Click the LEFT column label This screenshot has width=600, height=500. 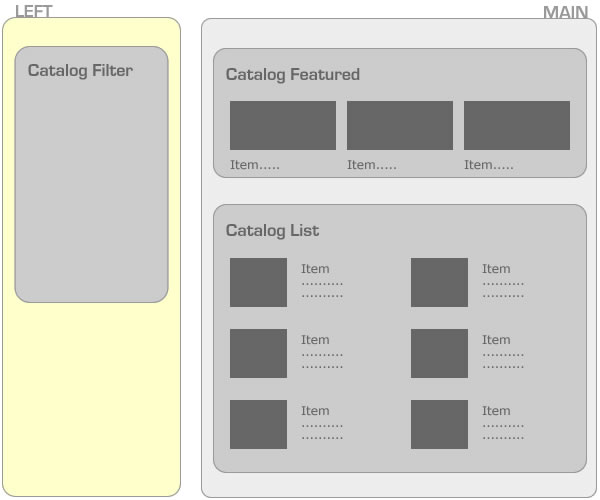tap(33, 11)
